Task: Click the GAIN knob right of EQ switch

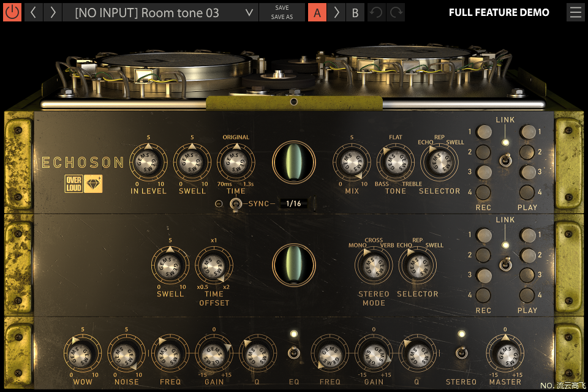Action: pos(374,354)
